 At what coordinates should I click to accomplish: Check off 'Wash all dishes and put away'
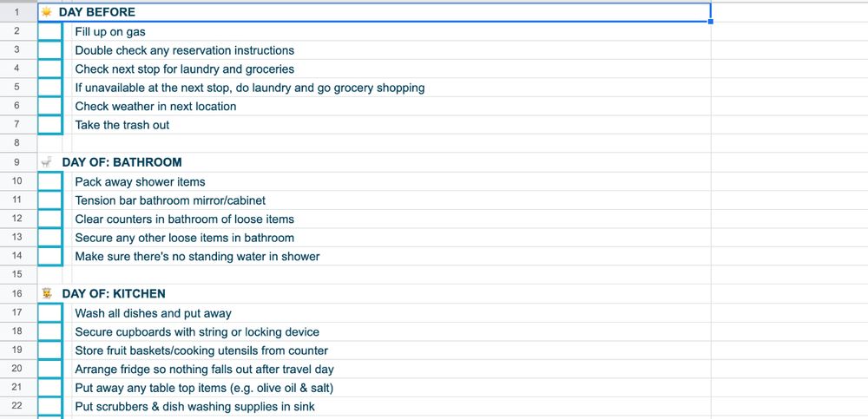point(50,313)
